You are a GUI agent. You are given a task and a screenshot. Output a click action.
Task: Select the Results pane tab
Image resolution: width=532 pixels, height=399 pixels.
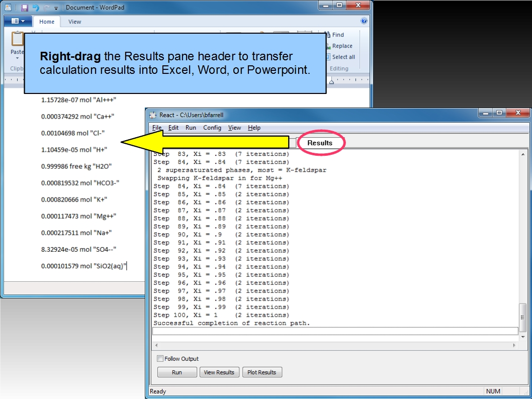(x=320, y=143)
